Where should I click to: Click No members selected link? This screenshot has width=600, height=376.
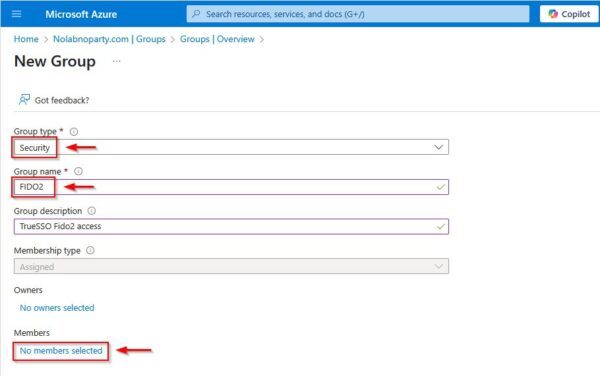[x=61, y=351]
